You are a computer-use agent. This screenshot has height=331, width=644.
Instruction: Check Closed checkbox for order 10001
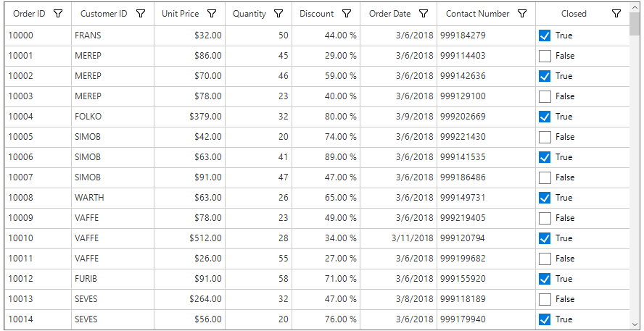click(x=545, y=56)
